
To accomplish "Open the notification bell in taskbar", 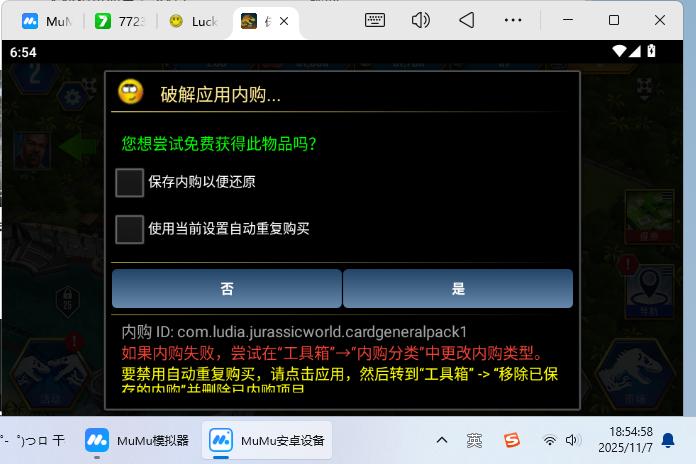I will pos(668,440).
